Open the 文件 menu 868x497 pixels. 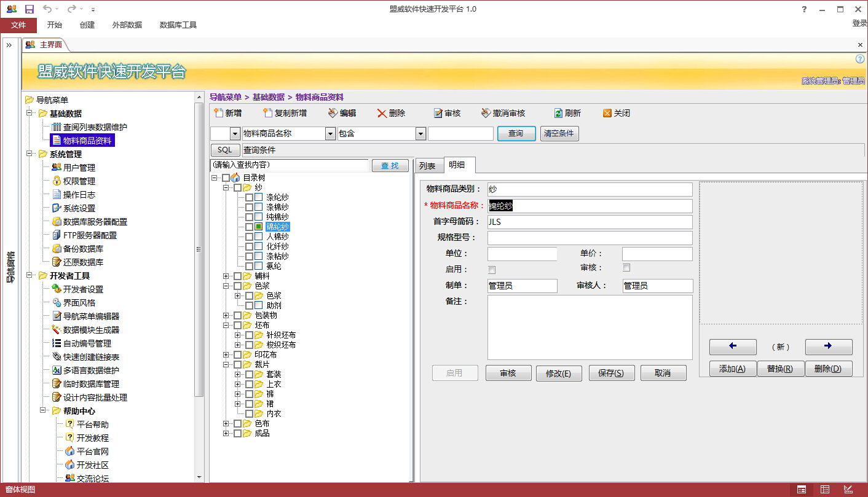tap(18, 25)
